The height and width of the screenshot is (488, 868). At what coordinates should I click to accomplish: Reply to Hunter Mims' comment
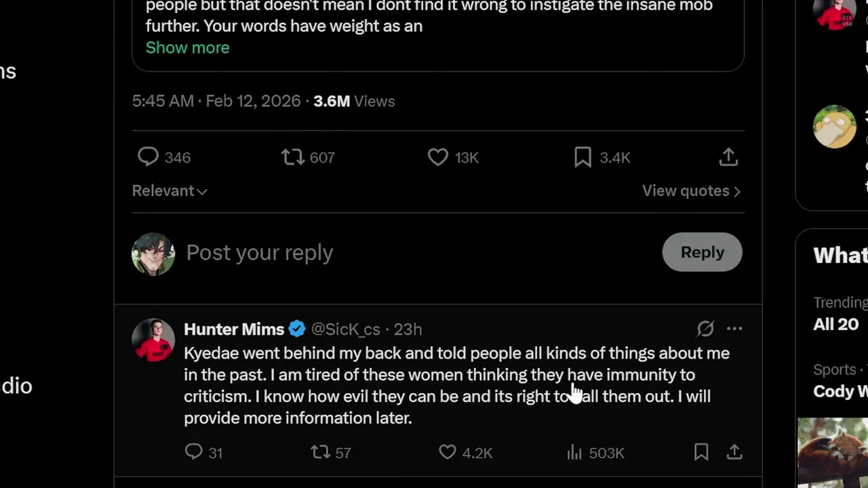194,452
